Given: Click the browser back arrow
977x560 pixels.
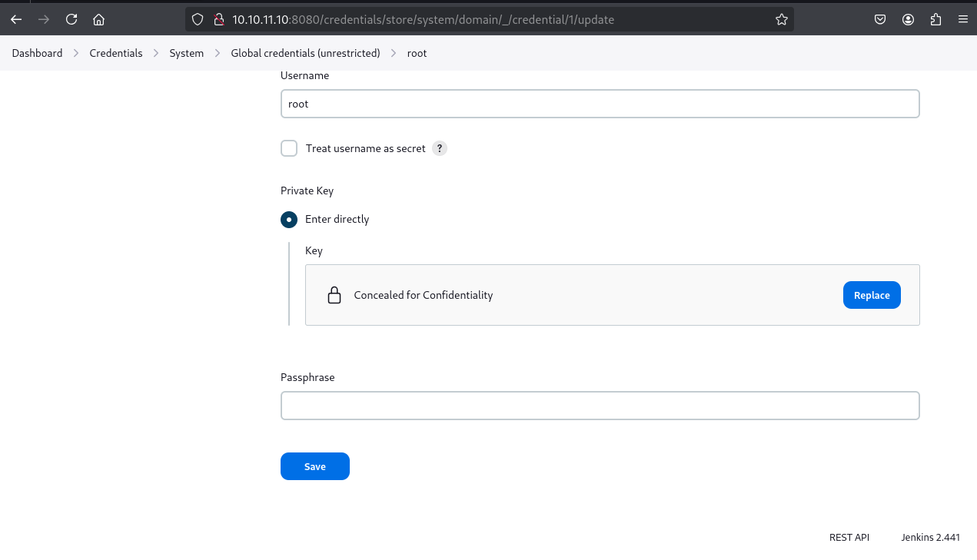Looking at the screenshot, I should coord(16,20).
